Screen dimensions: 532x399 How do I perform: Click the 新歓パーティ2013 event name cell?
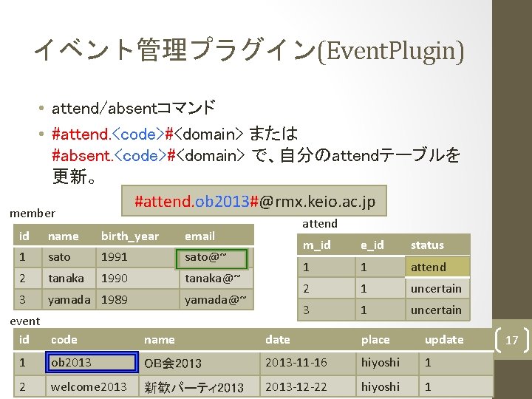pyautogui.click(x=199, y=386)
